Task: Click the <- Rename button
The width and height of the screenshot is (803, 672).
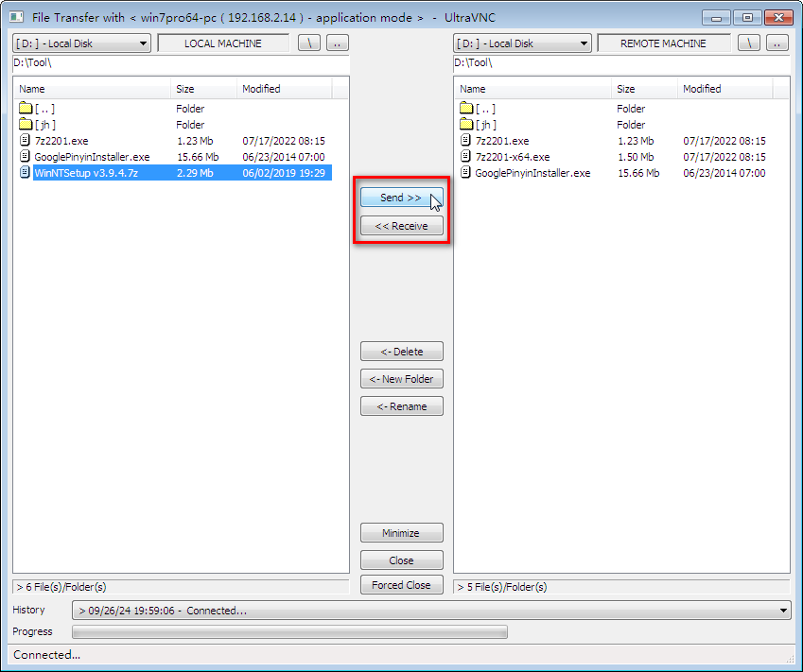Action: click(x=401, y=406)
